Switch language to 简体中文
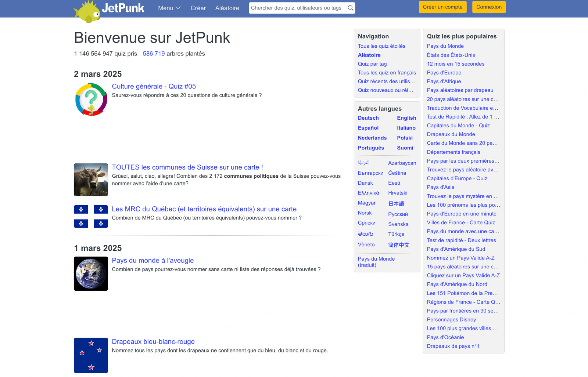The height and width of the screenshot is (377, 588). pyautogui.click(x=399, y=245)
